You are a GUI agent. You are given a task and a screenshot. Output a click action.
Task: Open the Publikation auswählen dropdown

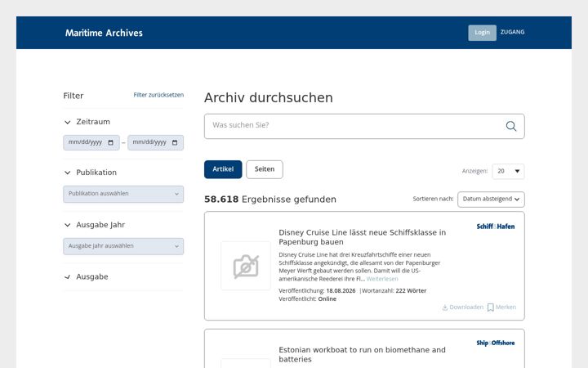coord(123,194)
